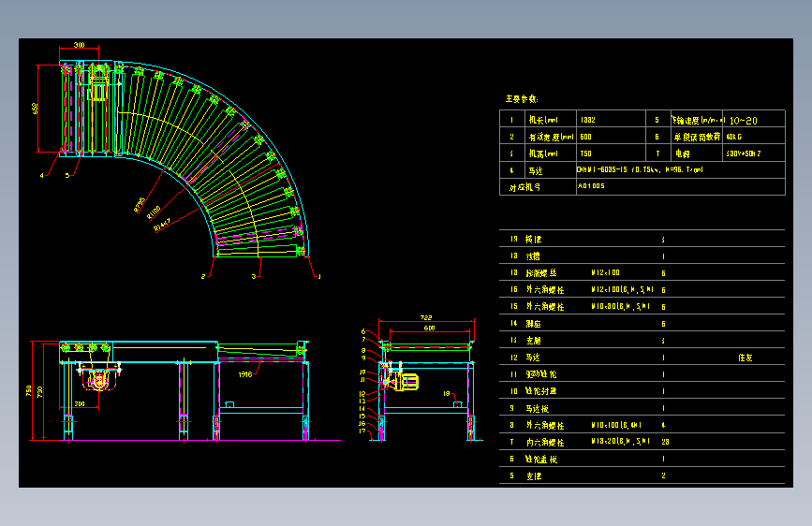Viewport: 812px width, 526px height.
Task: Select the 机高(mm) label in parameter table
Action: click(543, 153)
